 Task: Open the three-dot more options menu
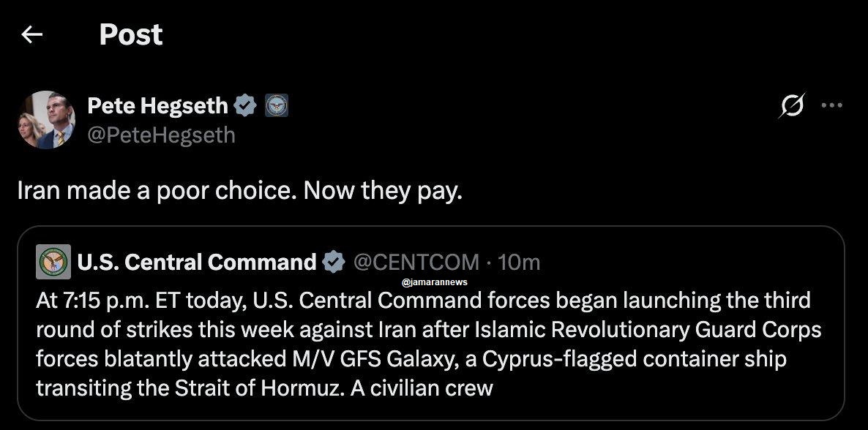831,105
